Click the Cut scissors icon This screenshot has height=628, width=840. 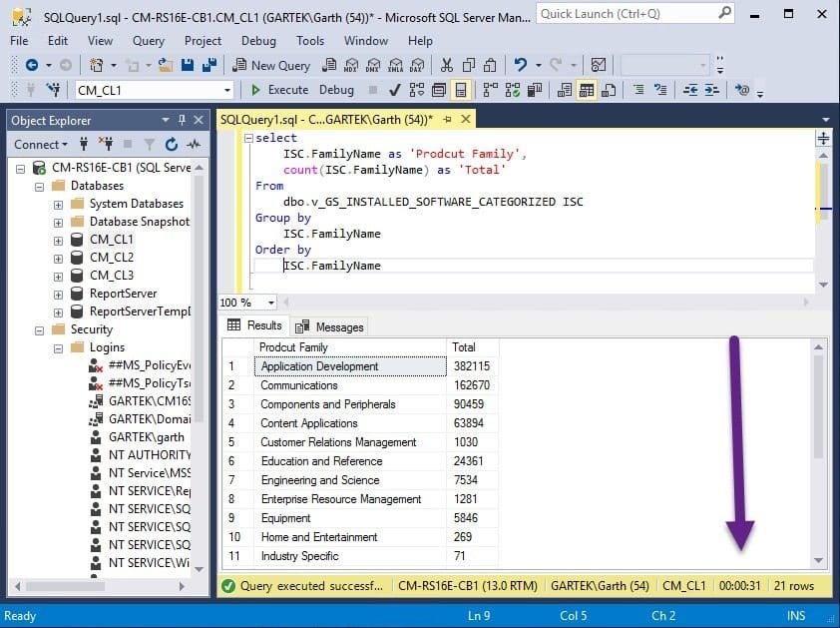click(x=446, y=66)
